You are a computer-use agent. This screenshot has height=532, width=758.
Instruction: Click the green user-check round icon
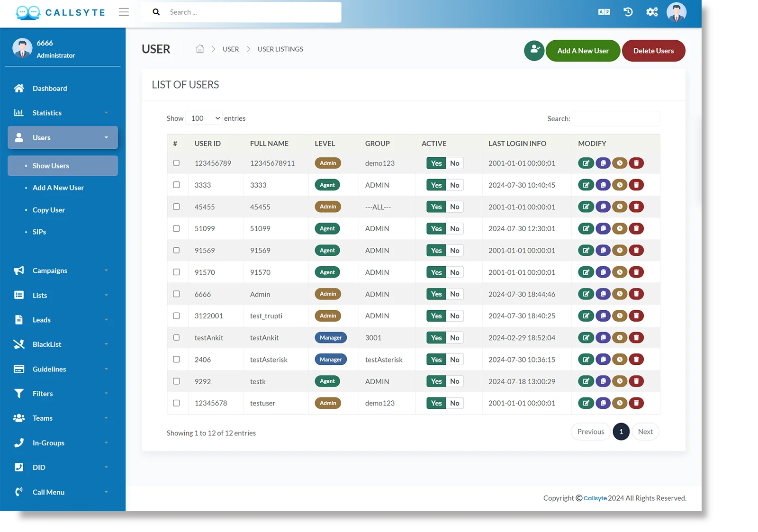[x=534, y=51]
